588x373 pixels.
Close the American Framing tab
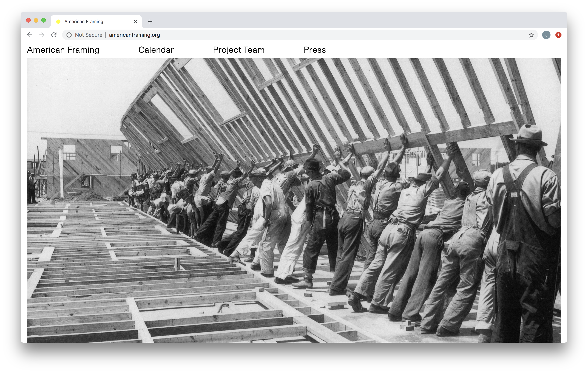135,21
